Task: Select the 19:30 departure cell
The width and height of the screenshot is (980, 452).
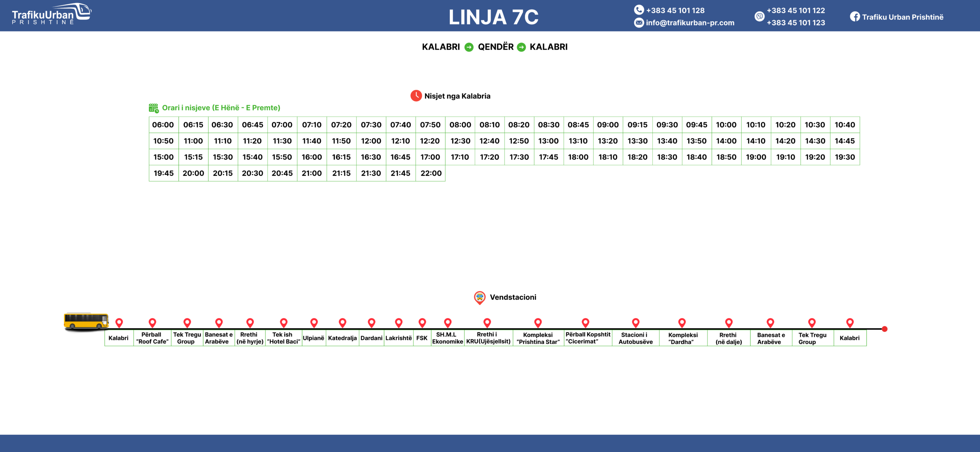Action: (x=845, y=157)
